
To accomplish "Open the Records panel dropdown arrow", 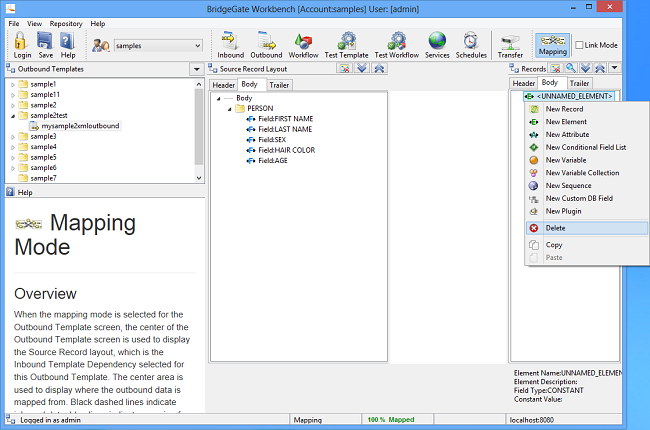I will (x=614, y=68).
